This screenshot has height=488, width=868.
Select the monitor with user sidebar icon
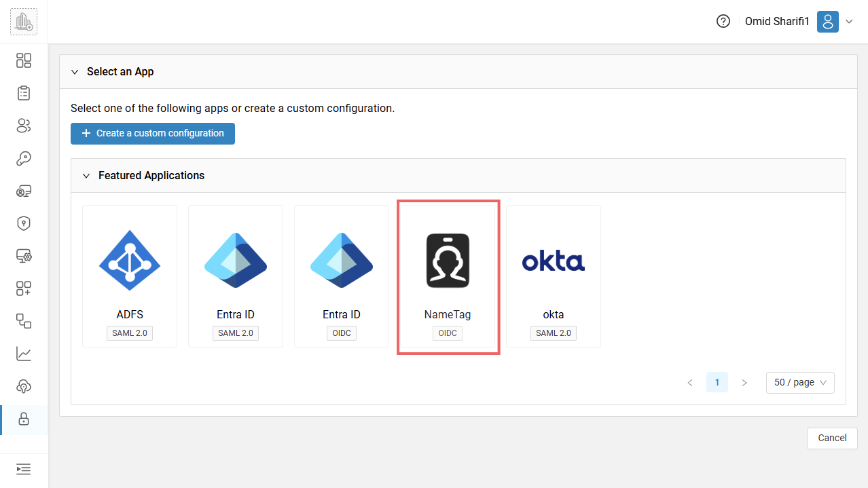pos(24,191)
